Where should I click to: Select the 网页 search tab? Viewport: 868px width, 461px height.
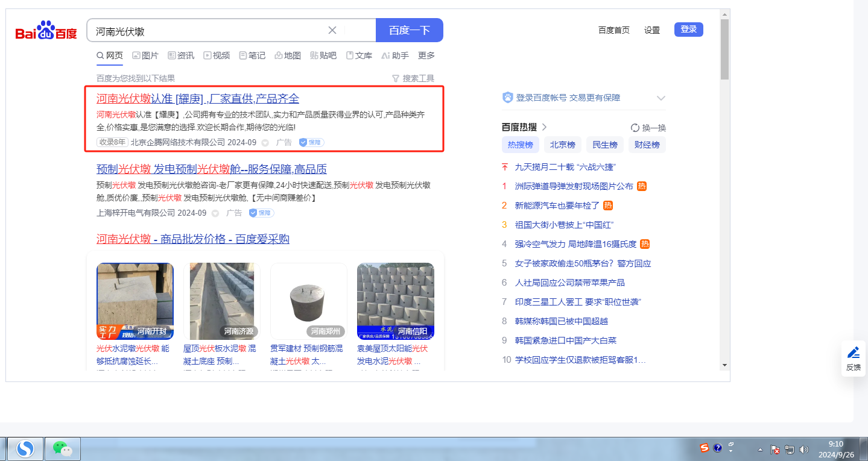click(110, 55)
